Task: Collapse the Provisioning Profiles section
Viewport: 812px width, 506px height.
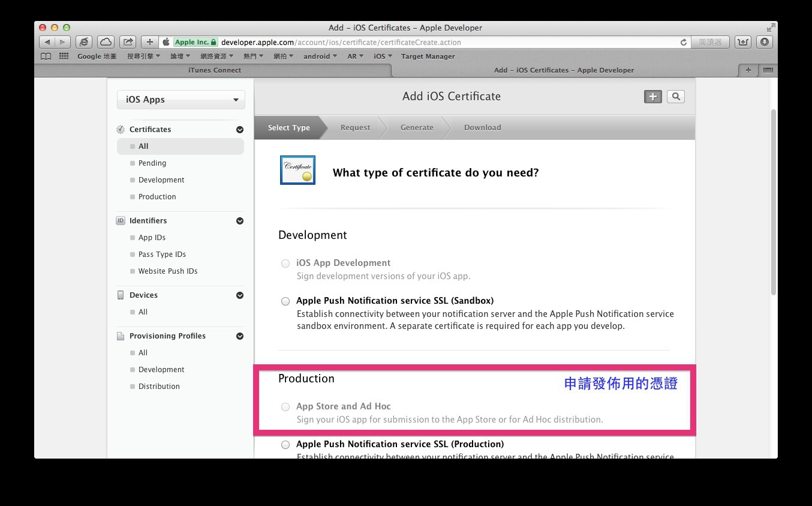Action: click(240, 336)
